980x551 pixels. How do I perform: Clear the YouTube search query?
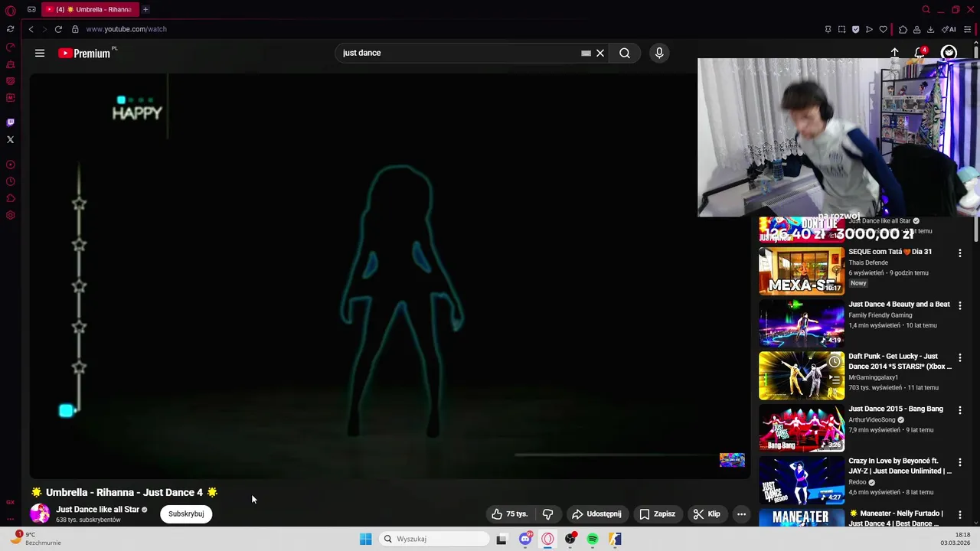click(x=600, y=53)
